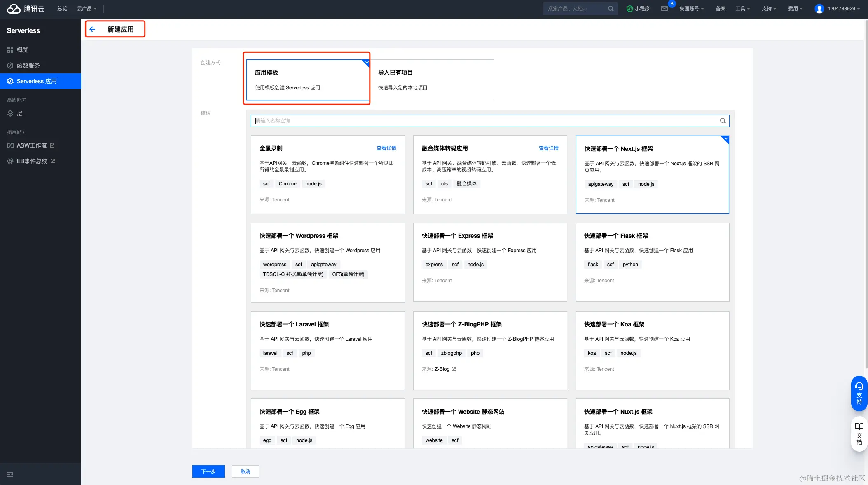The height and width of the screenshot is (485, 868).
Task: Expand the 云产品 dropdown menu
Action: (87, 9)
